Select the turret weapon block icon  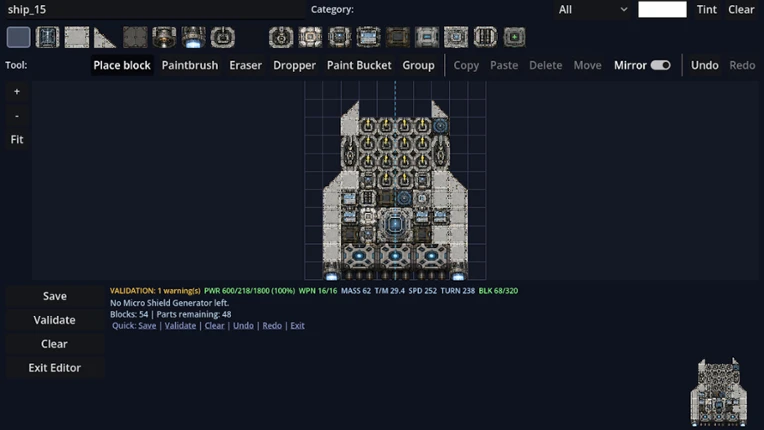[223, 37]
